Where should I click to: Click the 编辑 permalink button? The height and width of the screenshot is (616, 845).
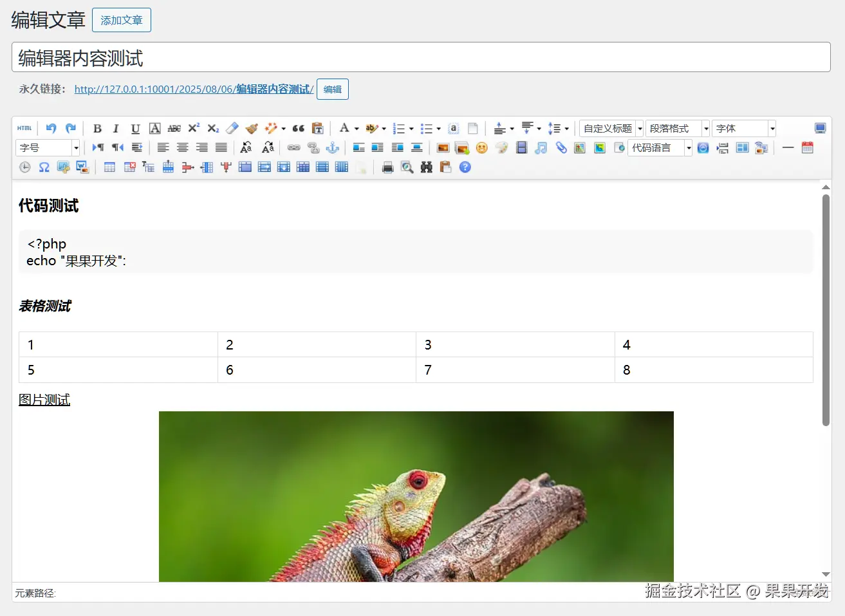click(x=333, y=89)
